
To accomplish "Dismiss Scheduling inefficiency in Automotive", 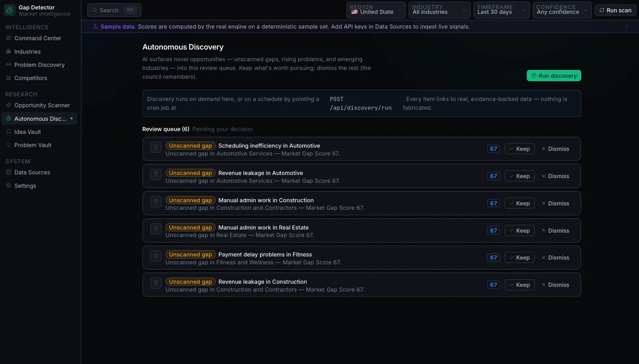I will click(x=555, y=149).
